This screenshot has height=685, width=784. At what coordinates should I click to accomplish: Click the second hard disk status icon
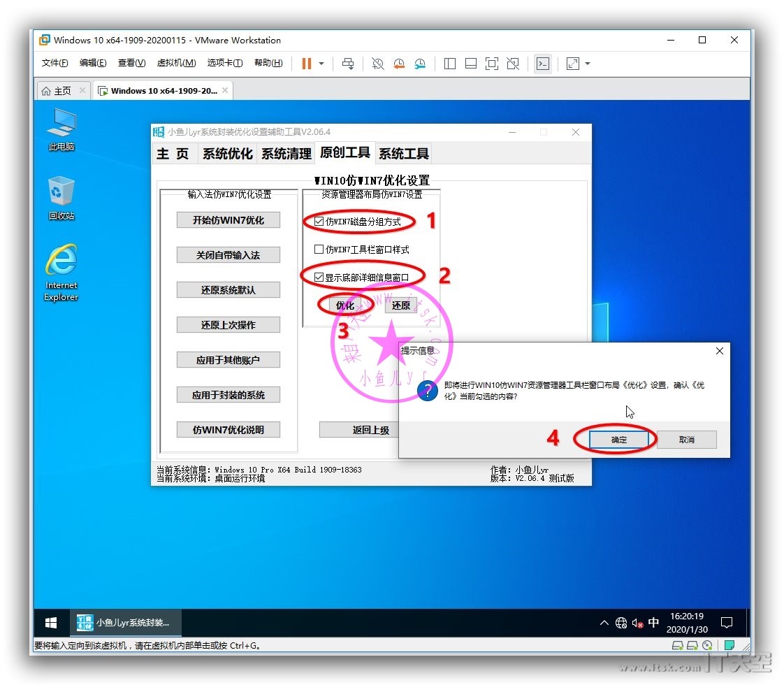click(692, 645)
